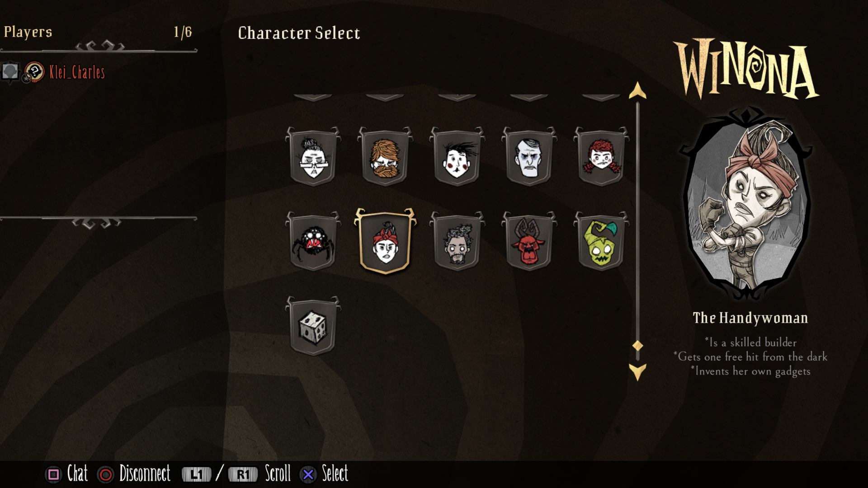Image resolution: width=868 pixels, height=488 pixels.
Task: Click the L1 scroll prompt icon
Action: tap(196, 474)
